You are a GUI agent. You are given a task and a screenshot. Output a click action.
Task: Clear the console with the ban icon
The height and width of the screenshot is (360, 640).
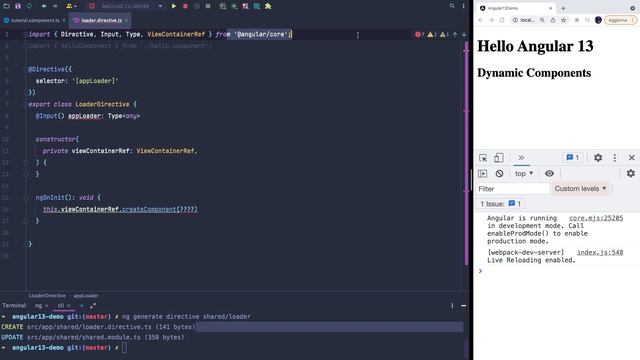499,173
